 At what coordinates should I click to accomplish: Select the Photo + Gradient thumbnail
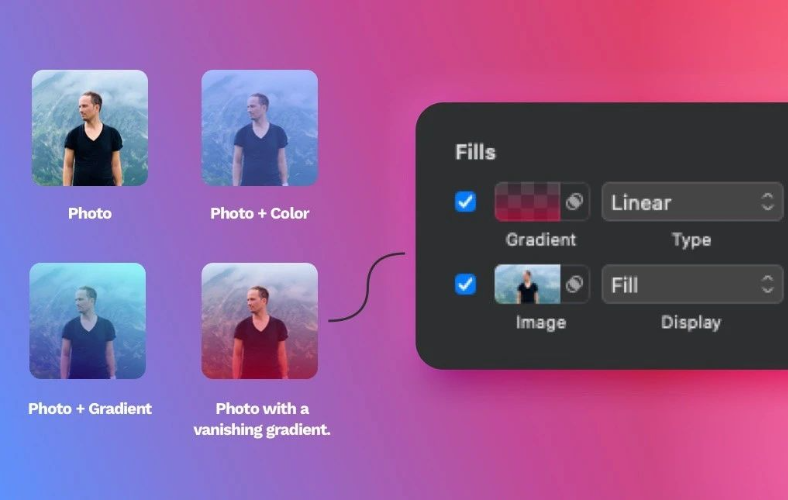click(x=88, y=321)
